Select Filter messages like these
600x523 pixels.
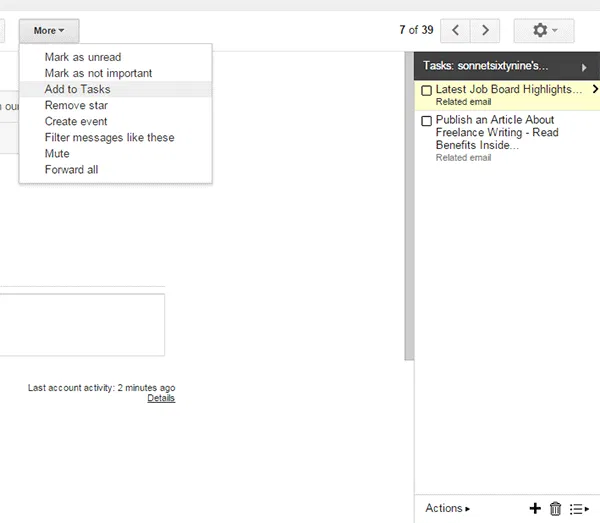[109, 137]
